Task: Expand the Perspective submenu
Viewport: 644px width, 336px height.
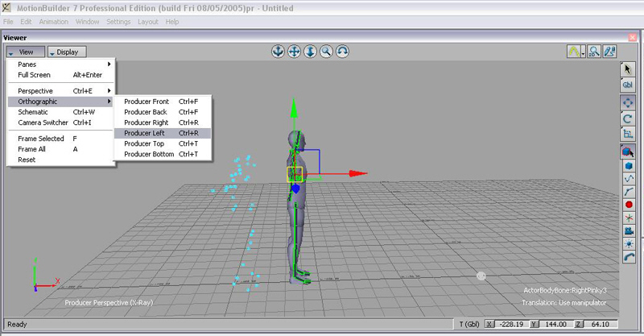Action: [x=61, y=91]
